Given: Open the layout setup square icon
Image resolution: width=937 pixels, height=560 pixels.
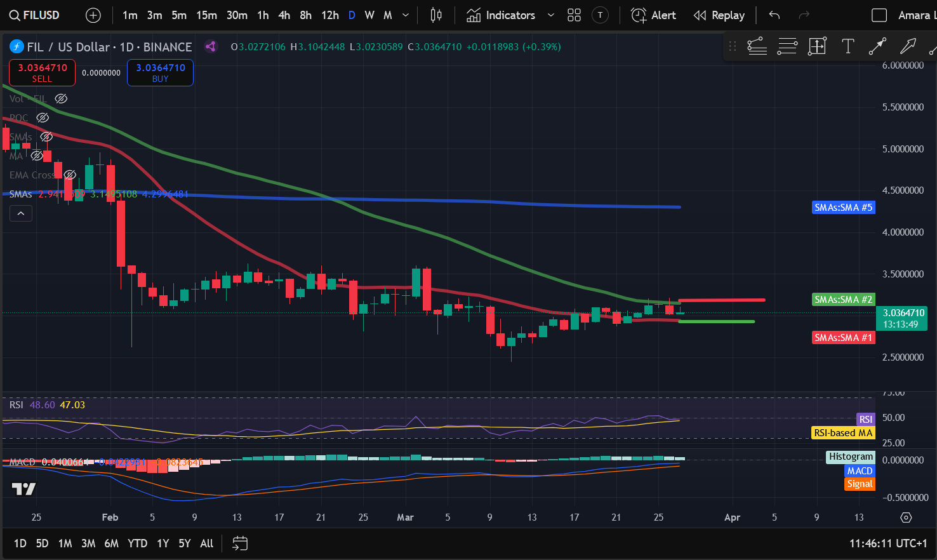Looking at the screenshot, I should (x=879, y=15).
